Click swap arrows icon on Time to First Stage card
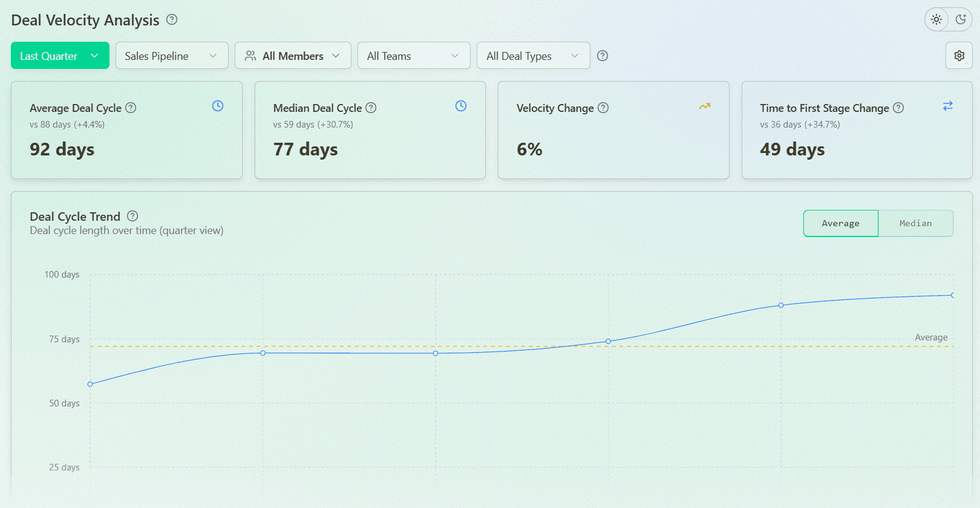Image resolution: width=980 pixels, height=508 pixels. (x=948, y=106)
